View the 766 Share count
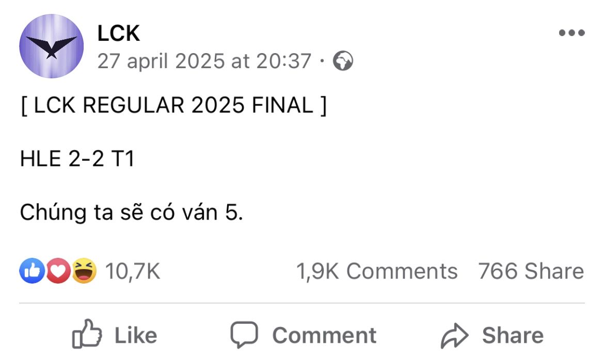 pos(531,271)
